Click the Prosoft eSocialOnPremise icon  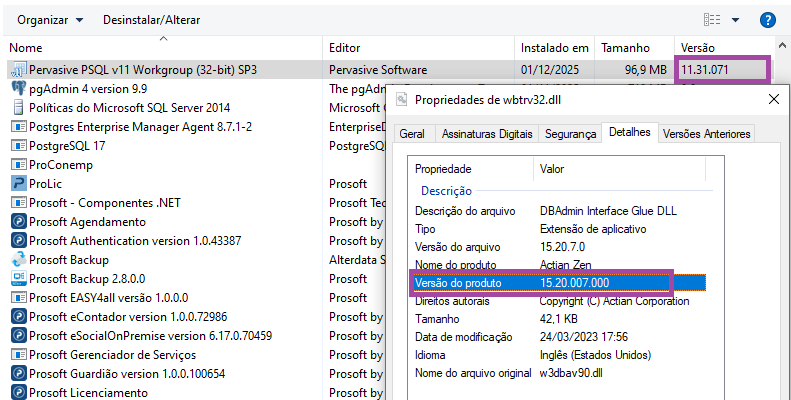(19, 336)
